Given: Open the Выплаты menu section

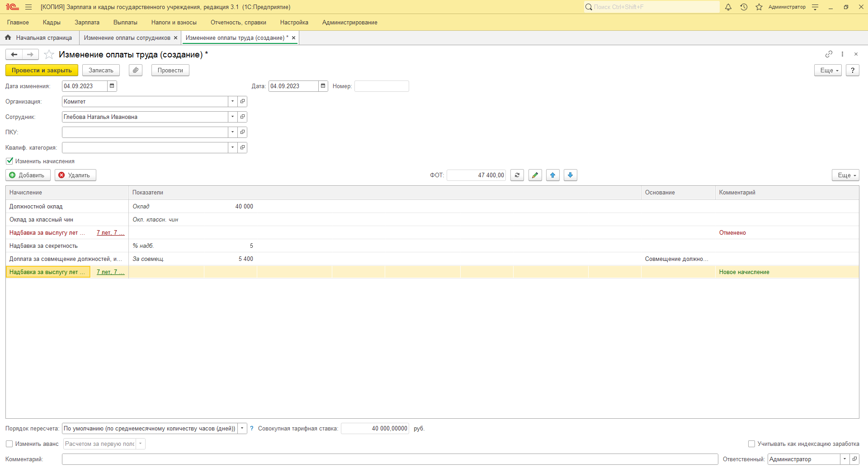Looking at the screenshot, I should (x=125, y=23).
